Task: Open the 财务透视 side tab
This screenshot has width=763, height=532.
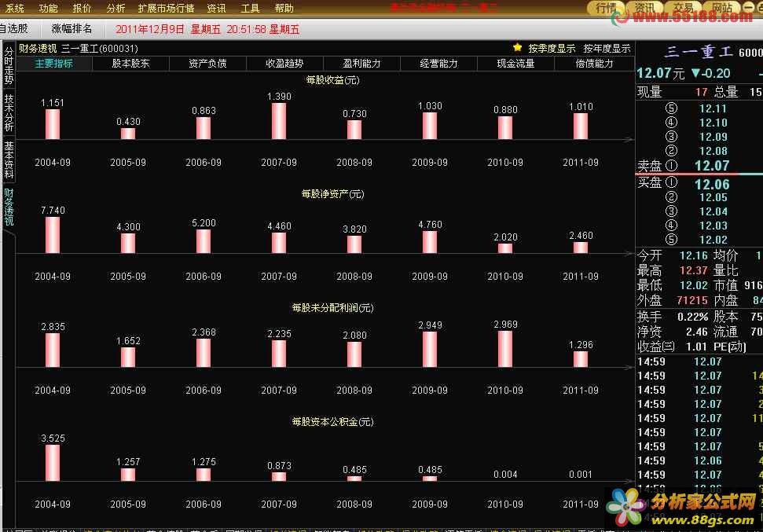Action: tap(9, 207)
